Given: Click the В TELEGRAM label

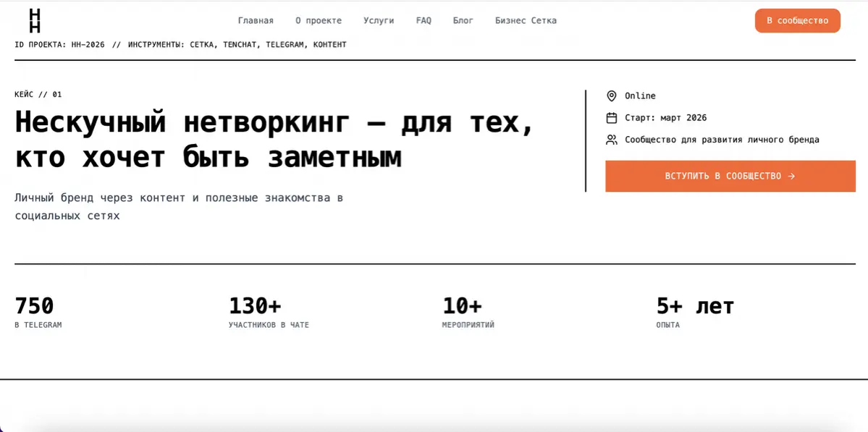Looking at the screenshot, I should tap(38, 325).
